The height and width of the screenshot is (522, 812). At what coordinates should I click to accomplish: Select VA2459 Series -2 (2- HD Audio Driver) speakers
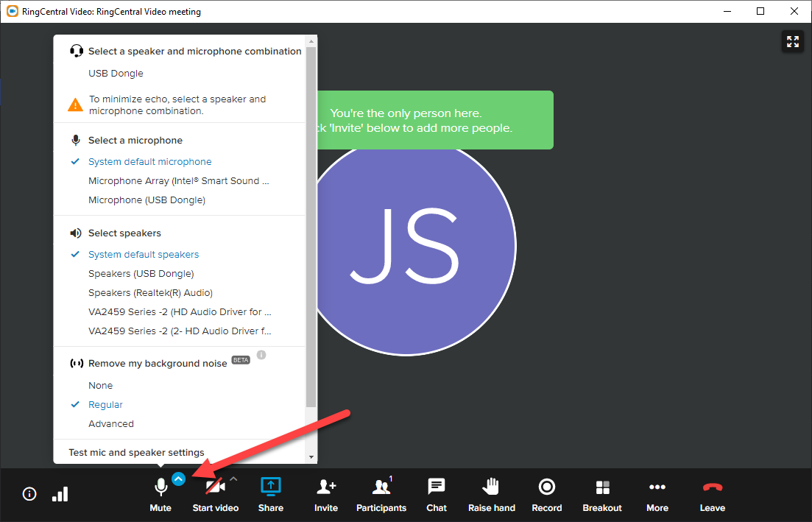[x=180, y=331]
